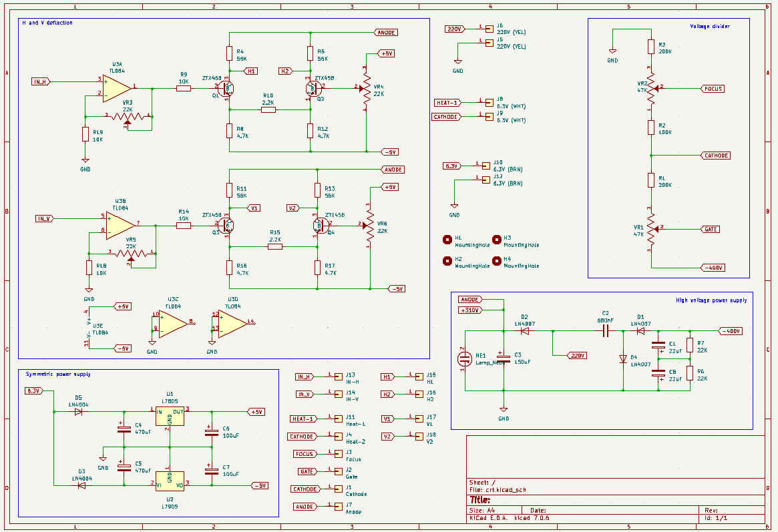Select the NE1 neon lamp symbol
Image resolution: width=778 pixels, height=532 pixels.
464,359
